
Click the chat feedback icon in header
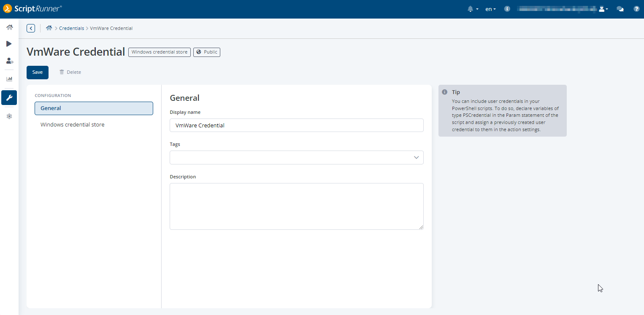(x=620, y=9)
